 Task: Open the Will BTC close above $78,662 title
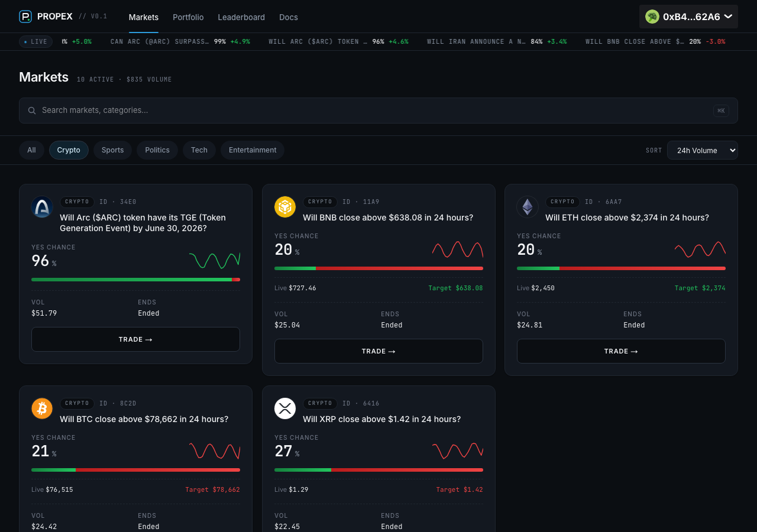[x=144, y=419]
